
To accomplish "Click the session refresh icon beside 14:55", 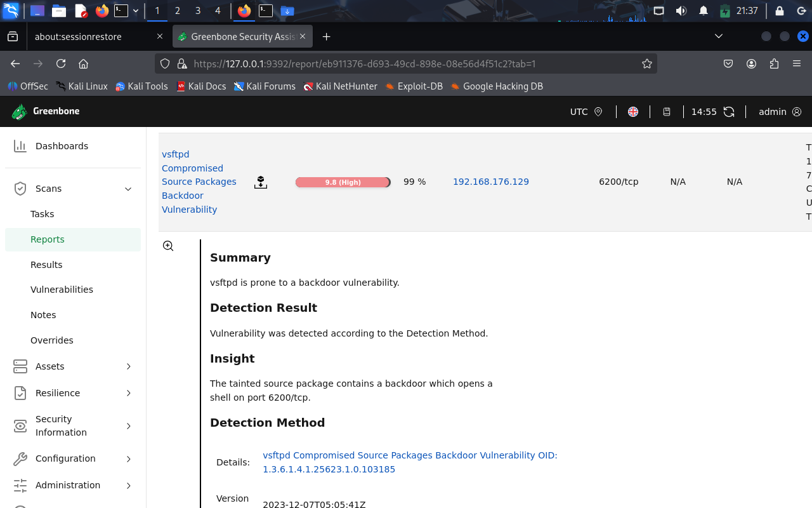I will pyautogui.click(x=729, y=112).
